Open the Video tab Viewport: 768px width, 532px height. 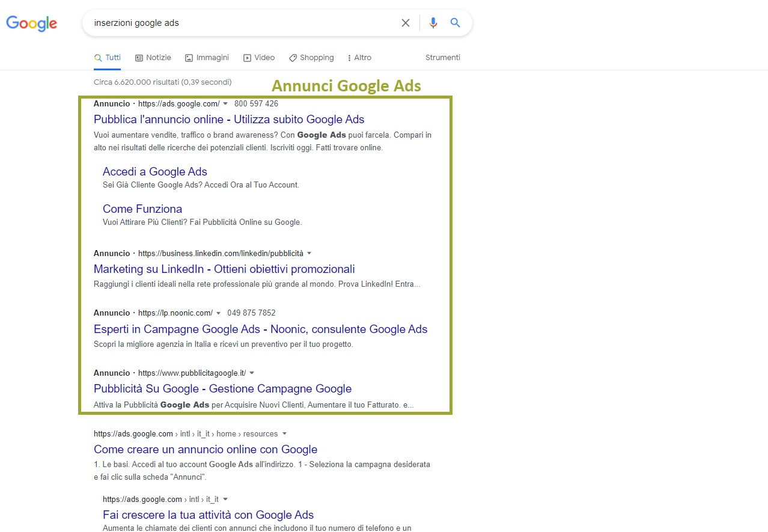(x=259, y=58)
